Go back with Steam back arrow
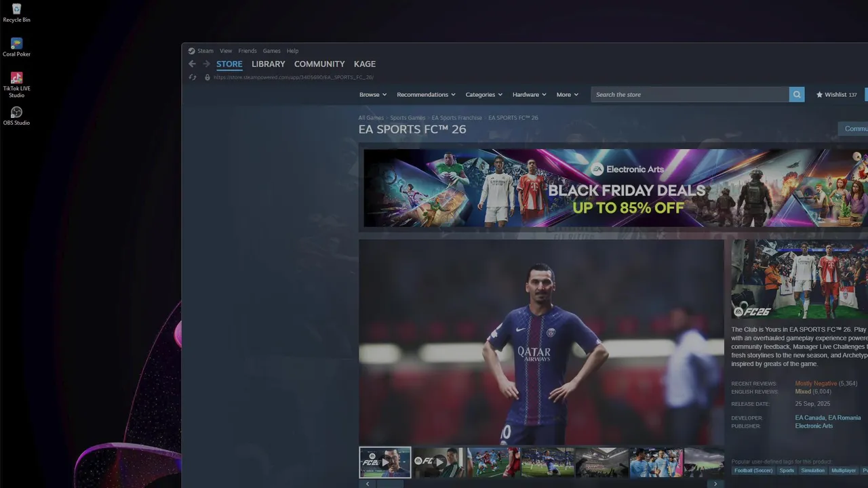Image resolution: width=868 pixels, height=488 pixels. (192, 64)
